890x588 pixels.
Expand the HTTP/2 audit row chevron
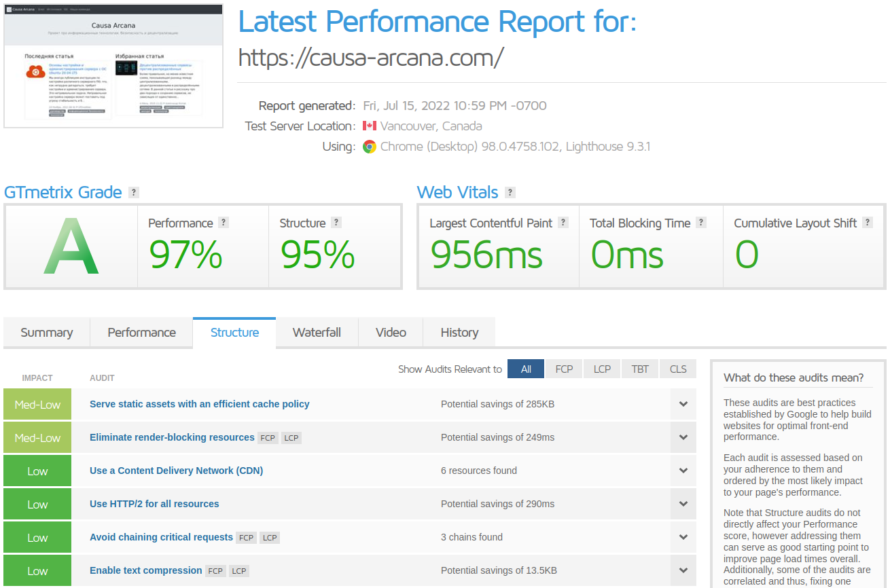pos(683,504)
